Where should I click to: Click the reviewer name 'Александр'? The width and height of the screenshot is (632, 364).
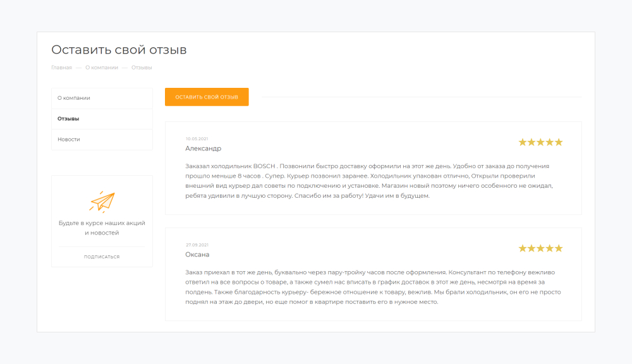click(203, 149)
